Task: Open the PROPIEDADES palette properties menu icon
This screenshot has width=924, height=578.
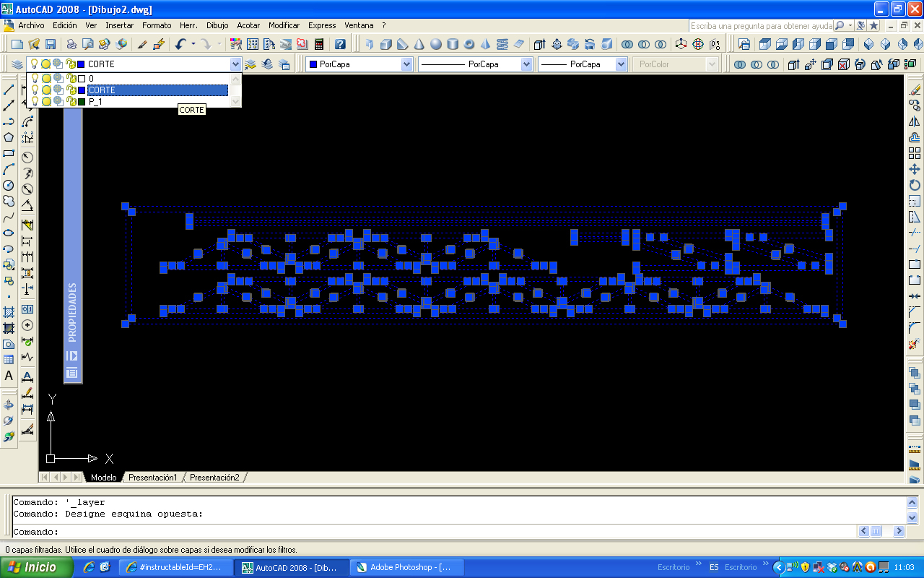Action: [72, 373]
